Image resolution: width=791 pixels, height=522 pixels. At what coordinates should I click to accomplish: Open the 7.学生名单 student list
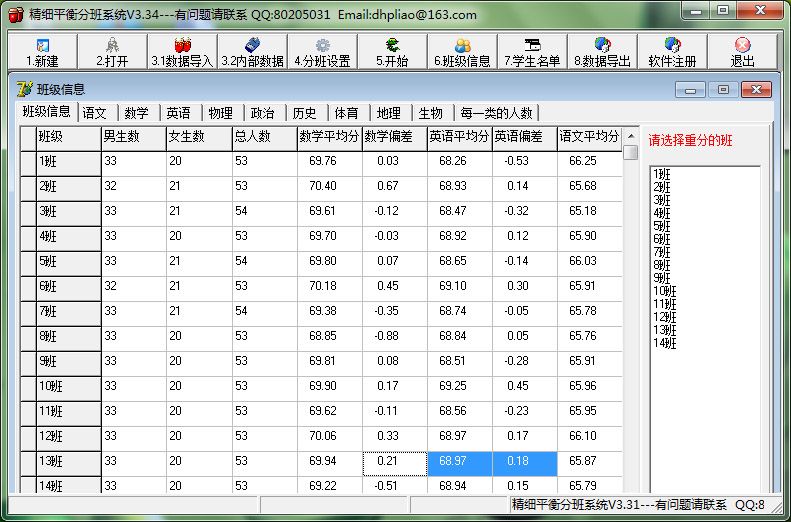pos(532,51)
